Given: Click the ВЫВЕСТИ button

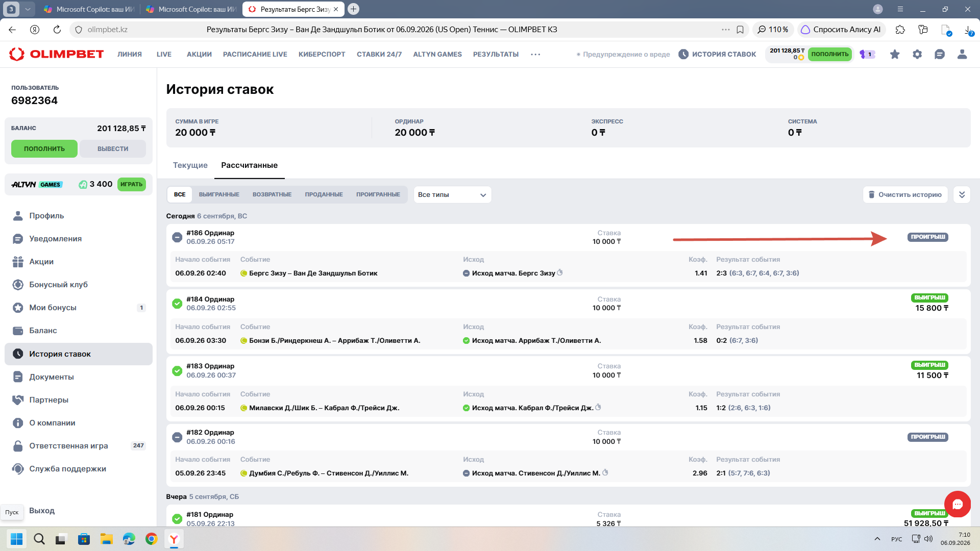Looking at the screenshot, I should (x=113, y=149).
